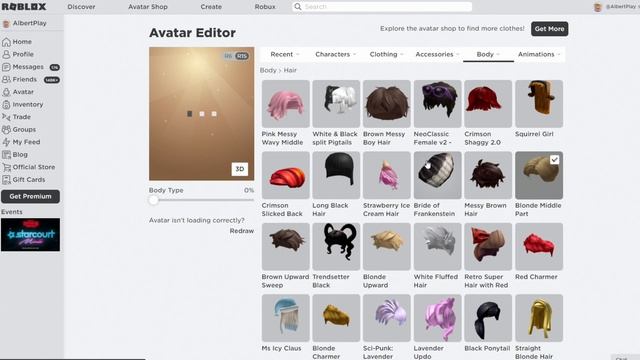
Task: Open Discover in top navigation
Action: pyautogui.click(x=81, y=7)
